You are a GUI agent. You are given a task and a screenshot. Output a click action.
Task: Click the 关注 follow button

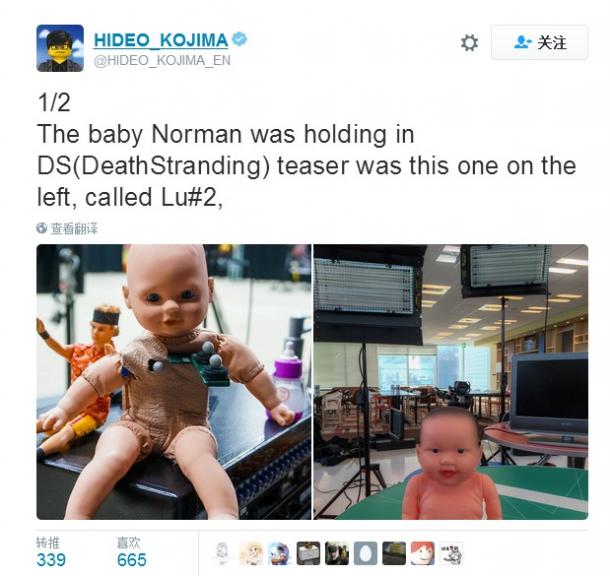coord(539,42)
